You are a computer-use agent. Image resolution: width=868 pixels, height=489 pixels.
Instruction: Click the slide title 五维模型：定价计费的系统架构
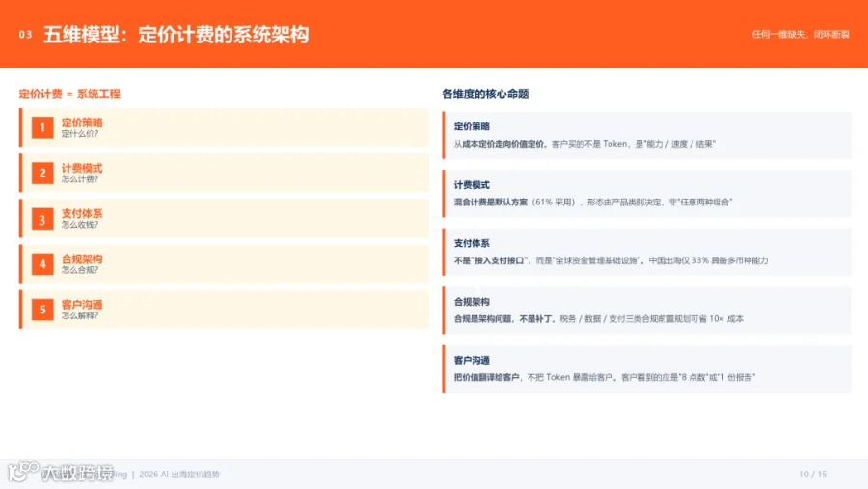[176, 35]
